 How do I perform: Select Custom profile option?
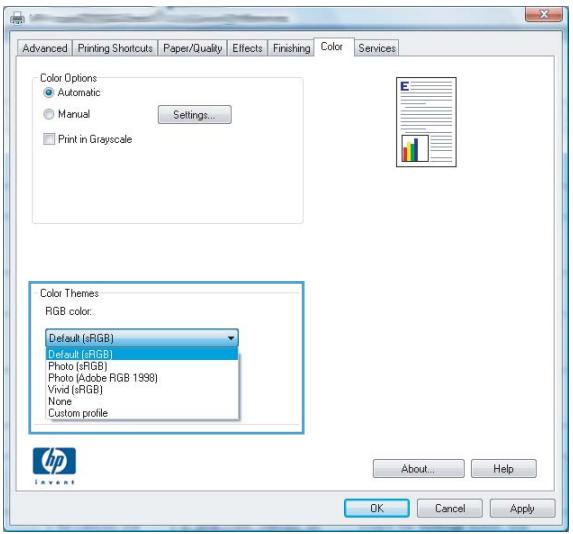[142, 413]
